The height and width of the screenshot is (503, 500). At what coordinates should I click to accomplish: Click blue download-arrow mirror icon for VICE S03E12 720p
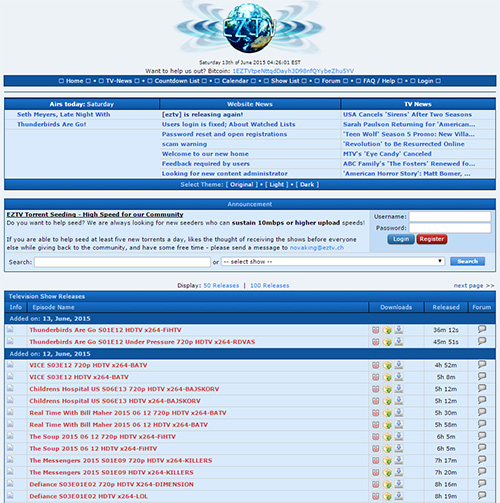pos(399,365)
